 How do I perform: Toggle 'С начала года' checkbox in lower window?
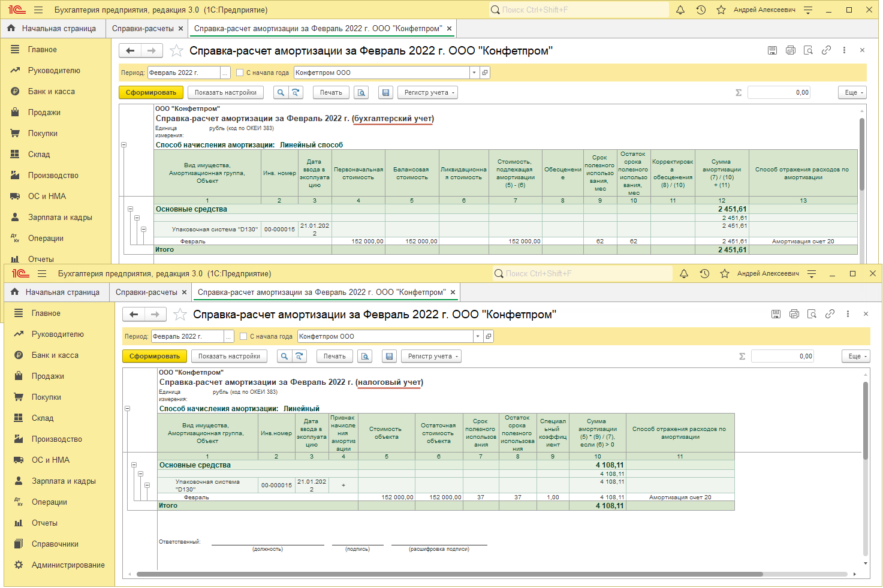[x=243, y=336]
